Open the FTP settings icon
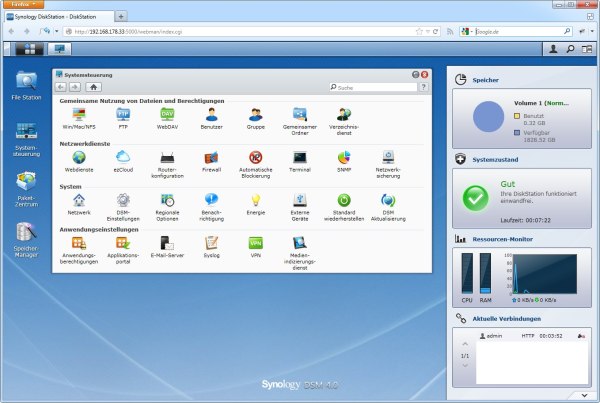Image resolution: width=600 pixels, height=403 pixels. [123, 118]
